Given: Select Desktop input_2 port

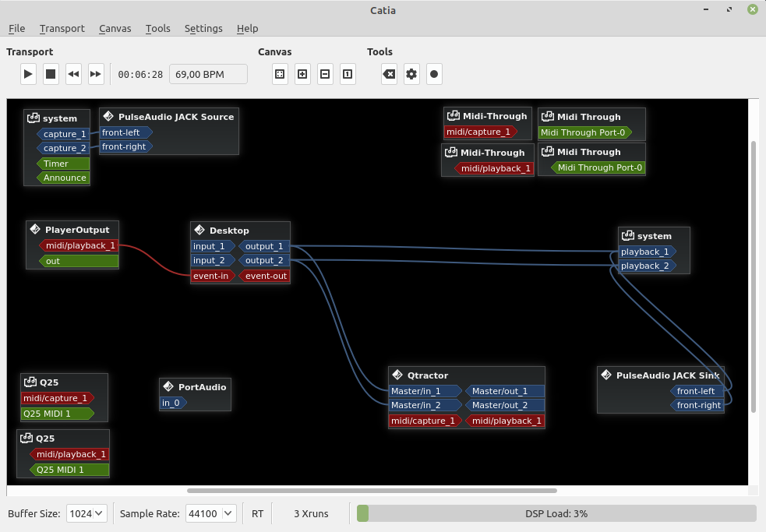Looking at the screenshot, I should click(x=213, y=260).
